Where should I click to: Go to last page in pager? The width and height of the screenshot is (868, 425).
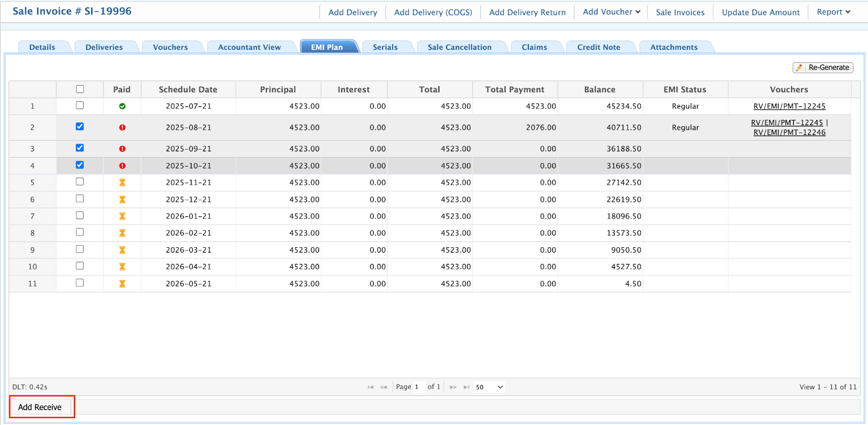(x=466, y=387)
